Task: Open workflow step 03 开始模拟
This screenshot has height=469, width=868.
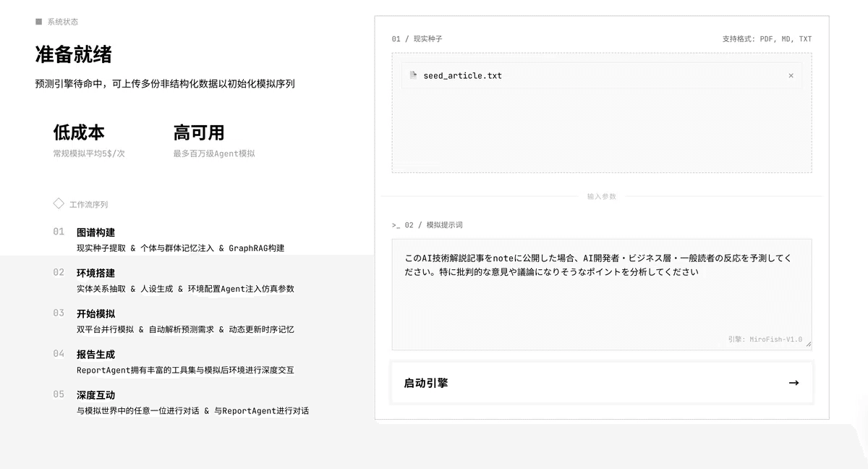Action: (95, 313)
